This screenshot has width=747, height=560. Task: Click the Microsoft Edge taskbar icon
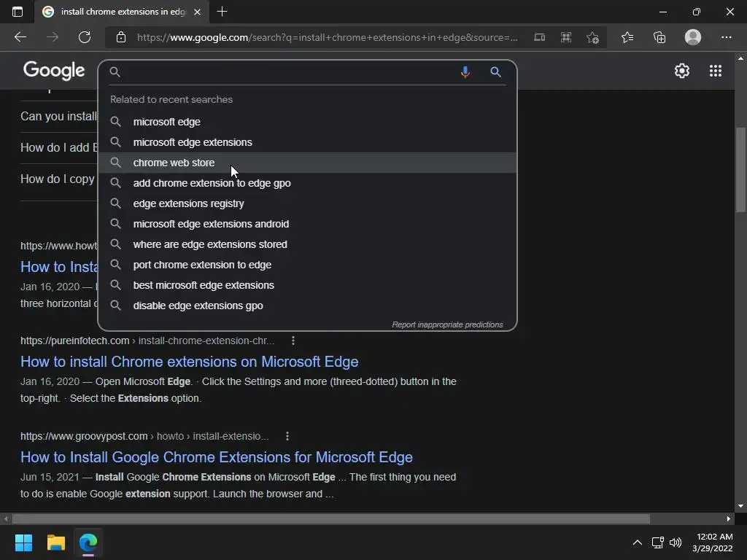tap(88, 542)
